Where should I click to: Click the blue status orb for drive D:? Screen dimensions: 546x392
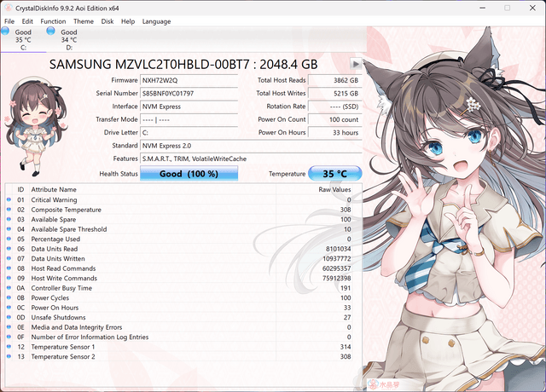coord(51,31)
